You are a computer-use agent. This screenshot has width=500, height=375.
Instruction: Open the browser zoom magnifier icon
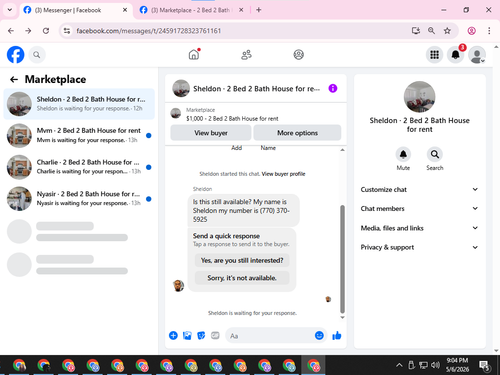click(431, 31)
